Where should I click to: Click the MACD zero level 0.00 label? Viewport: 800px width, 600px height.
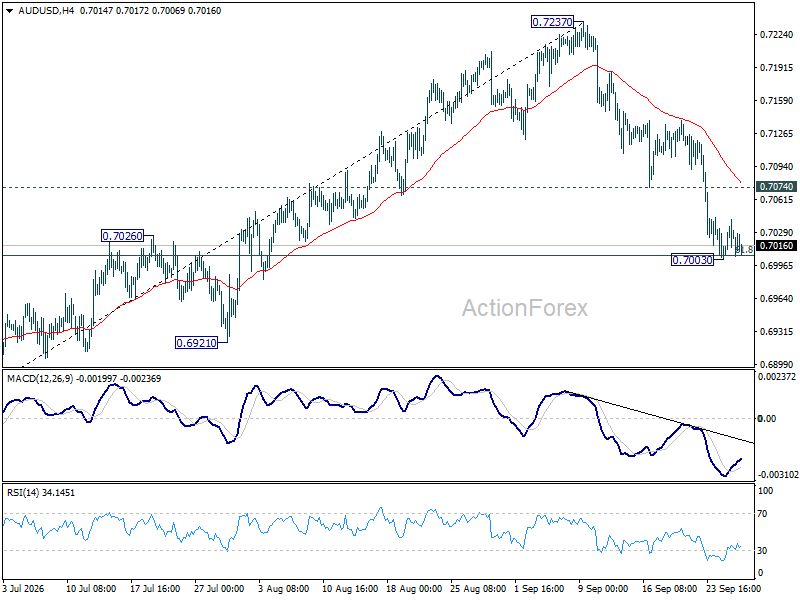[x=767, y=418]
